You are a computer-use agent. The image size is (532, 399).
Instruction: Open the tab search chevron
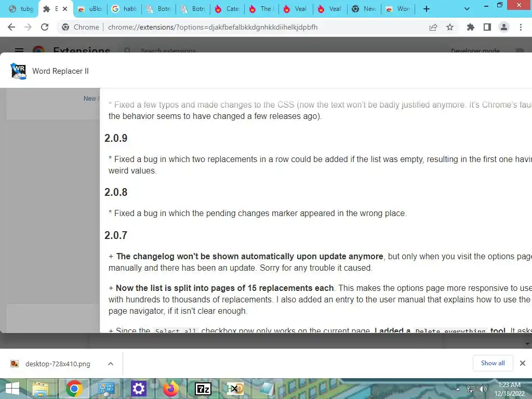[x=467, y=9]
